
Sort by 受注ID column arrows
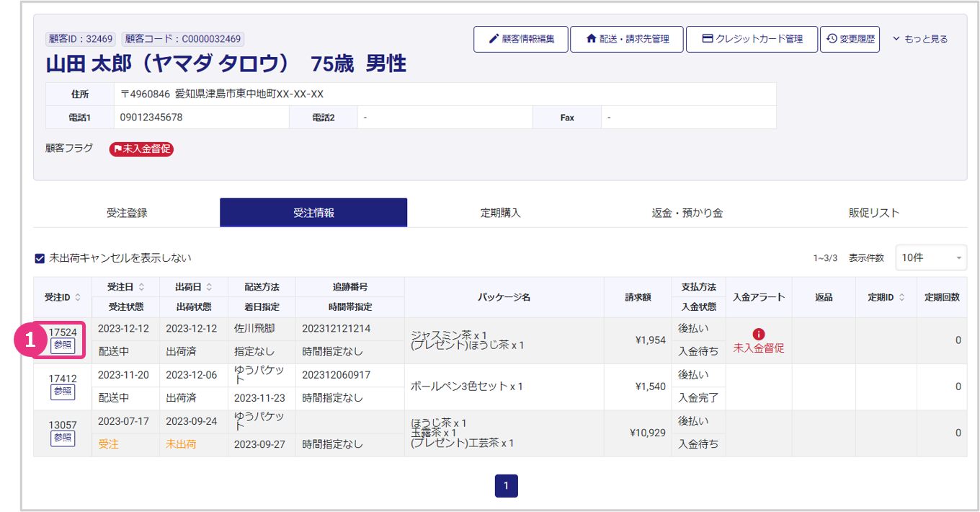tap(78, 297)
